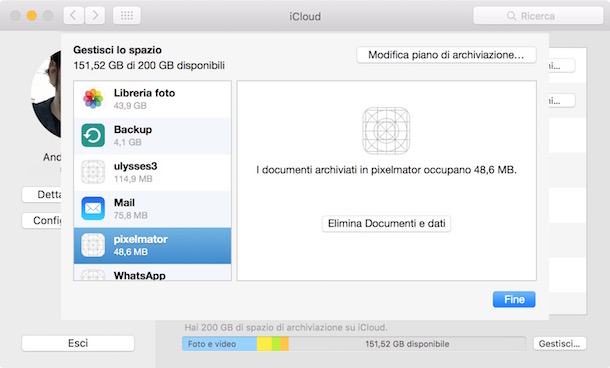Click the Libreria foto Photos icon
Screen dimensions: 610x368
[x=93, y=99]
